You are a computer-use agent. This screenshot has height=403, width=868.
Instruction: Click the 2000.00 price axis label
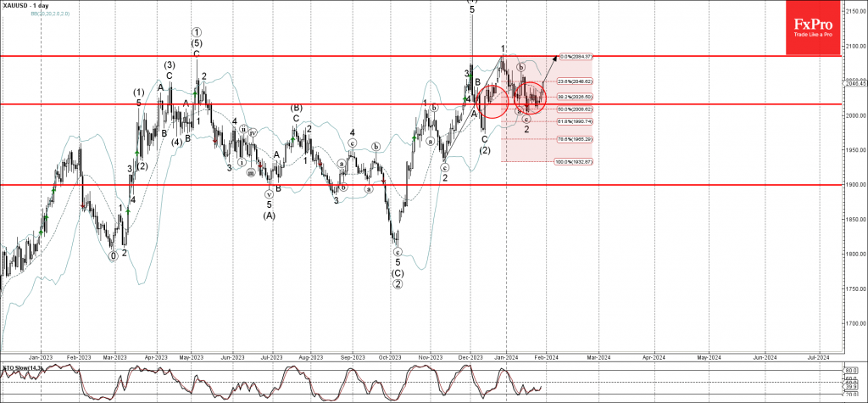(x=856, y=115)
